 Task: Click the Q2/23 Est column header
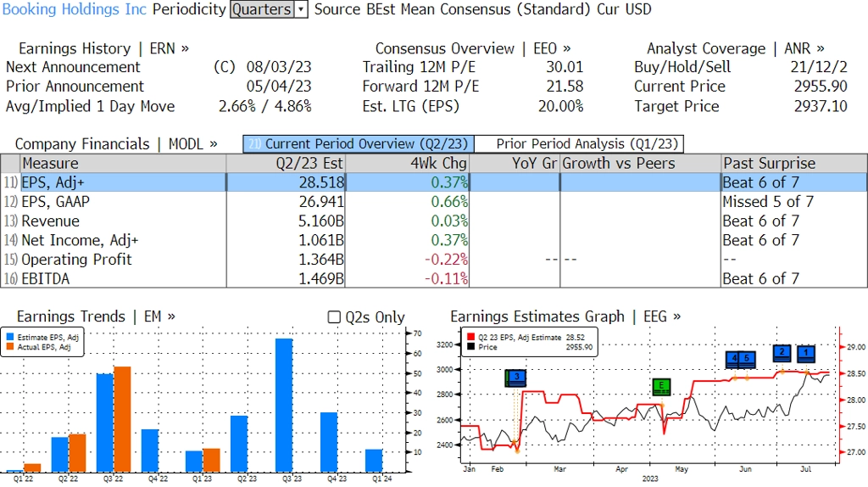(286, 164)
